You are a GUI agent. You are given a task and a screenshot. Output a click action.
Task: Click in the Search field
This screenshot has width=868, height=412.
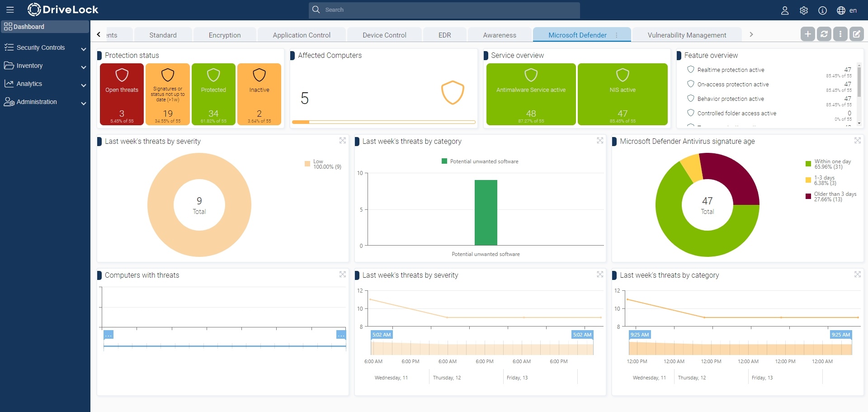[444, 10]
